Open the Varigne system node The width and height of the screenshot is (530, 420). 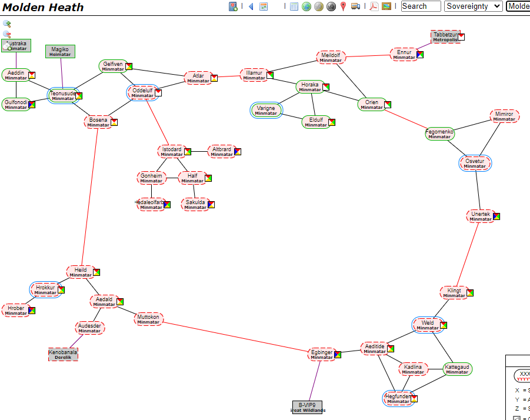coord(266,110)
